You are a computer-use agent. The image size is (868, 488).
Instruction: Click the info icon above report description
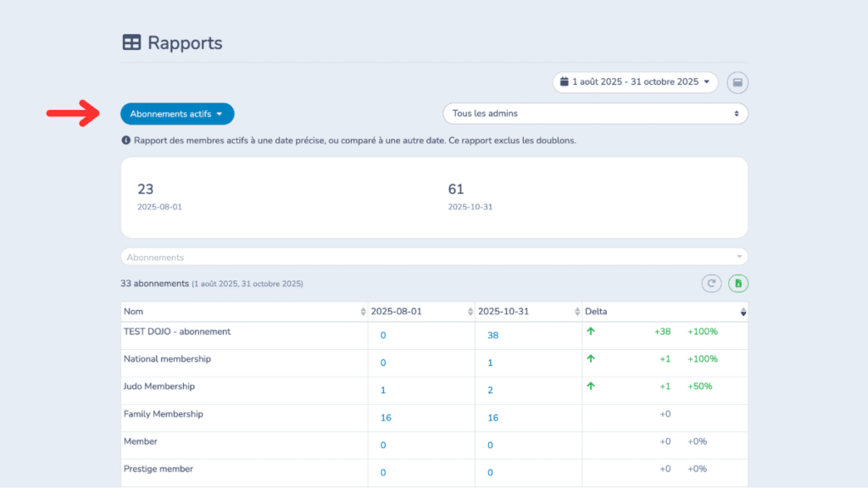(x=127, y=140)
